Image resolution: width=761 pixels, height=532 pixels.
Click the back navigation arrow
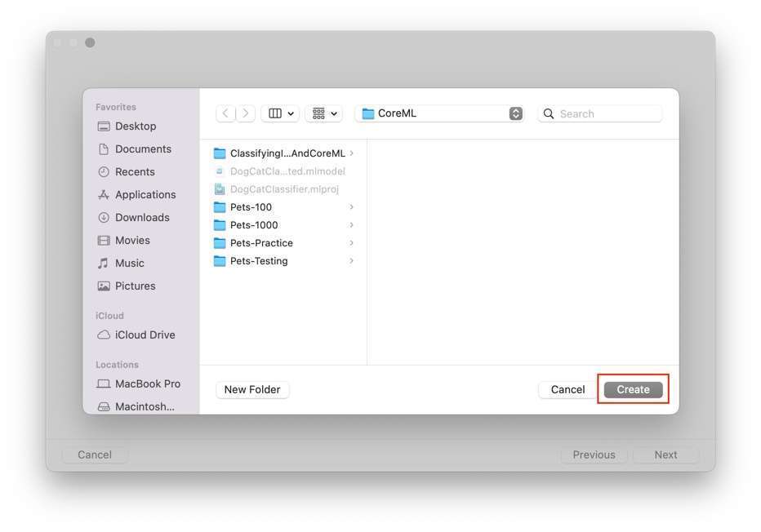[225, 113]
